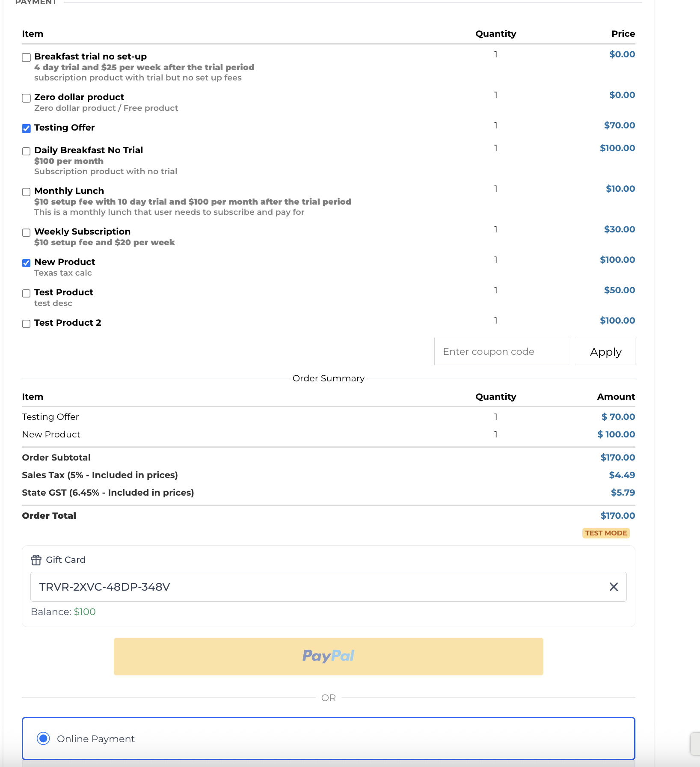700x767 pixels.
Task: Click the gift card icon
Action: [x=36, y=560]
